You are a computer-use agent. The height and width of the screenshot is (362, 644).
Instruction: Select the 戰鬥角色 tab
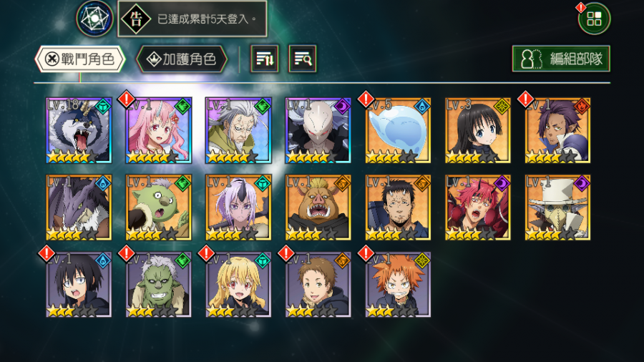coord(80,59)
